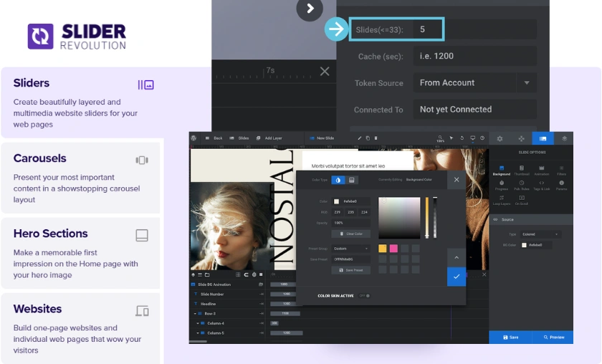Click the Opacity 100% field
This screenshot has height=364, width=602.
351,223
